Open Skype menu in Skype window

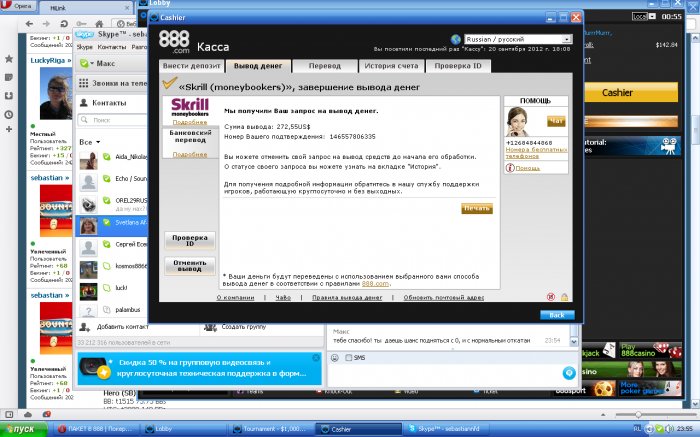[84, 47]
